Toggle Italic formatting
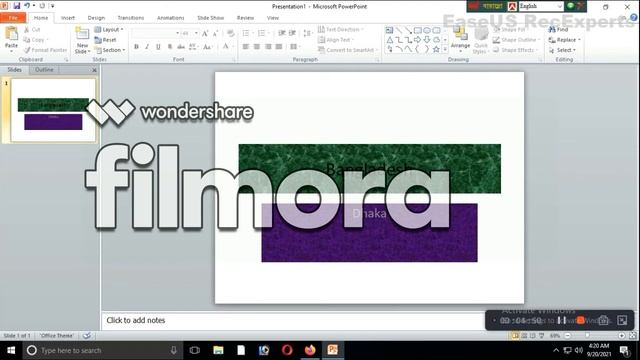 [x=147, y=47]
